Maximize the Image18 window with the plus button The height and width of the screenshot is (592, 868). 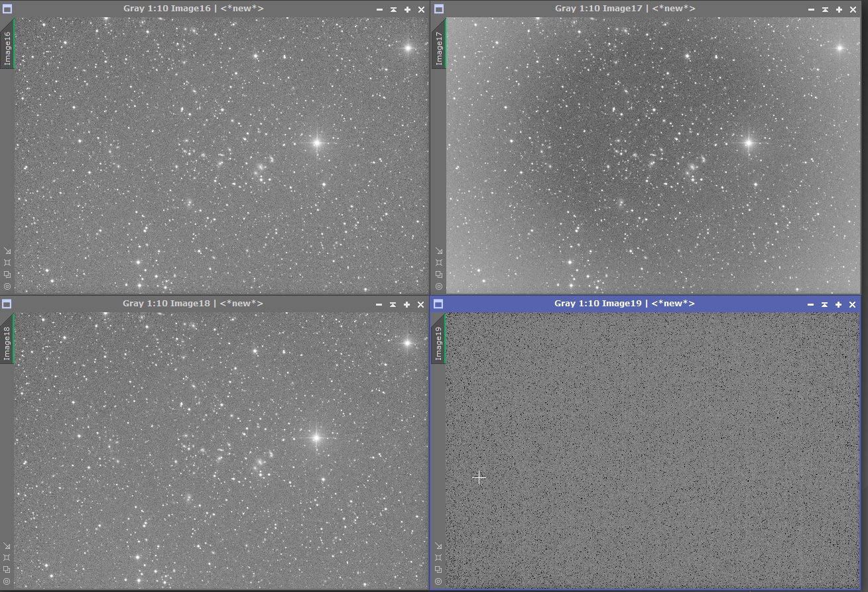pyautogui.click(x=407, y=304)
